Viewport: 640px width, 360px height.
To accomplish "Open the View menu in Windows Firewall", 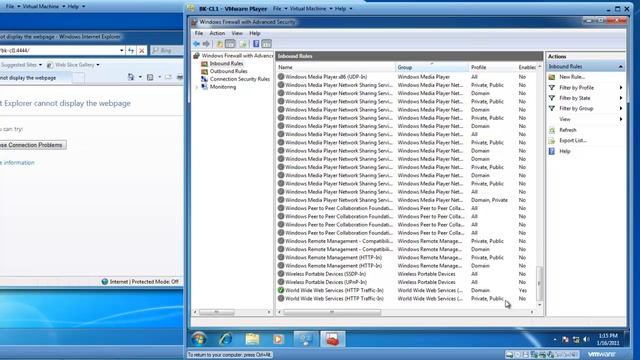I will click(237, 33).
